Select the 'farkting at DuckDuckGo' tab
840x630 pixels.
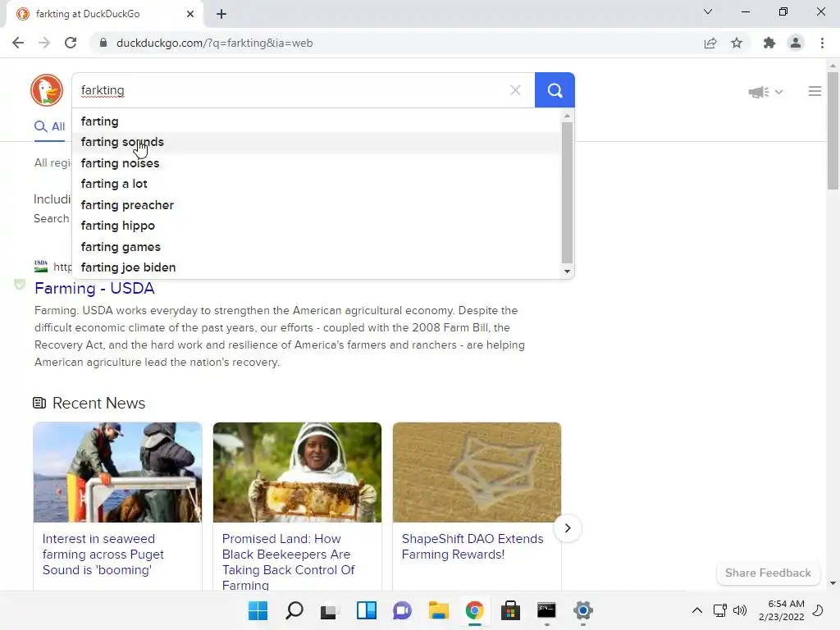(104, 14)
